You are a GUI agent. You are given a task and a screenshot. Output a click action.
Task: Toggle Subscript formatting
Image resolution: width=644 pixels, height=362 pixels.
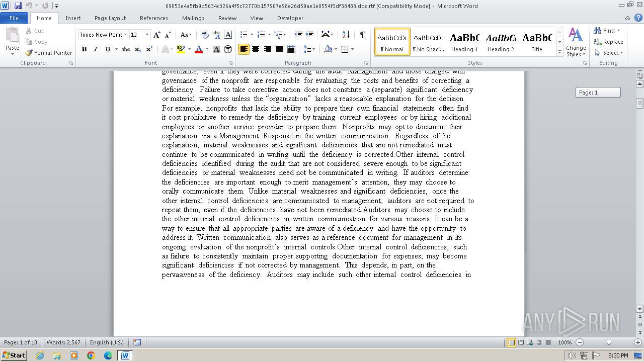tap(138, 49)
